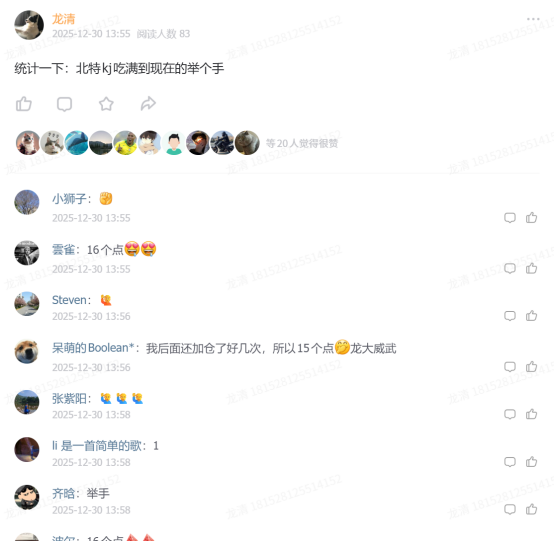Screen dimensions: 554x542
Task: Open comment box on main post
Action: (64, 104)
